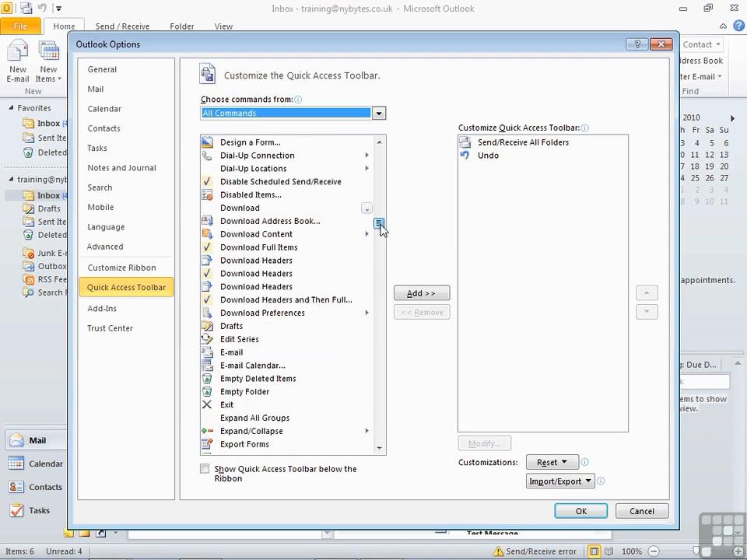Check Show Quick Access Toolbar below Ribbon
Viewport: 747px width, 560px height.
coord(205,468)
